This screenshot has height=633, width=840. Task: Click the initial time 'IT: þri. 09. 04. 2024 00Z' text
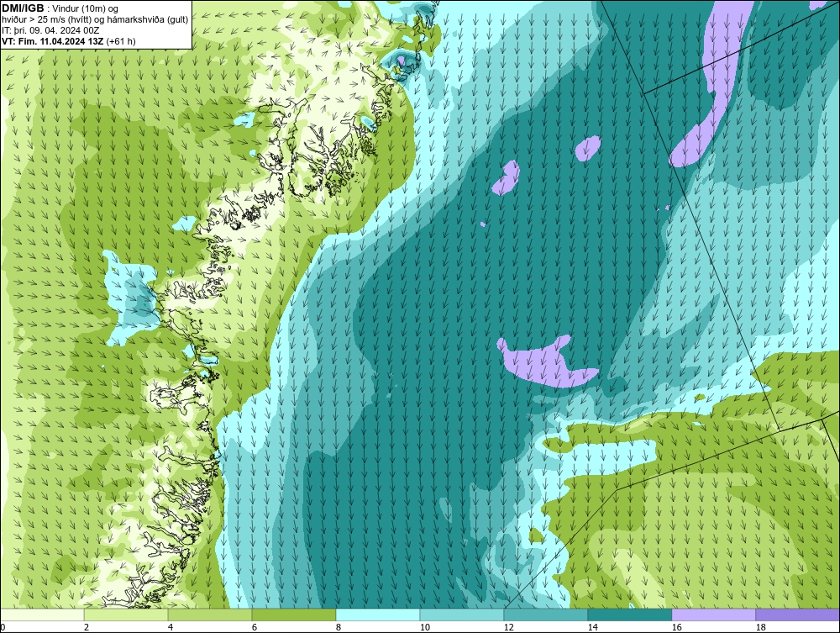(50, 30)
